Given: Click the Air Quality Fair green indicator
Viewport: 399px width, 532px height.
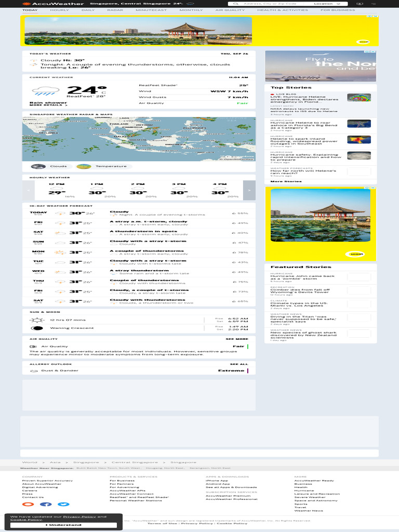Looking at the screenshot, I should [x=248, y=347].
